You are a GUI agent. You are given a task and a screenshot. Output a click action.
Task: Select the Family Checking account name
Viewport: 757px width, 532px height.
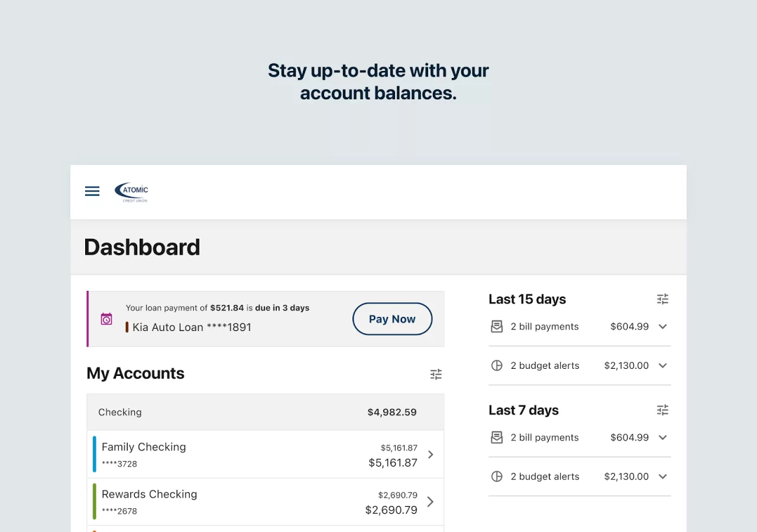point(144,447)
